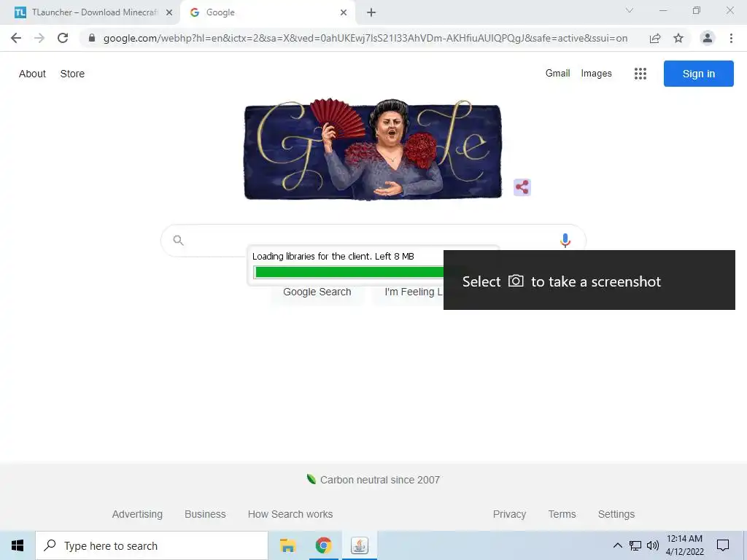Open a new browser tab
The height and width of the screenshot is (560, 747).
(x=371, y=12)
